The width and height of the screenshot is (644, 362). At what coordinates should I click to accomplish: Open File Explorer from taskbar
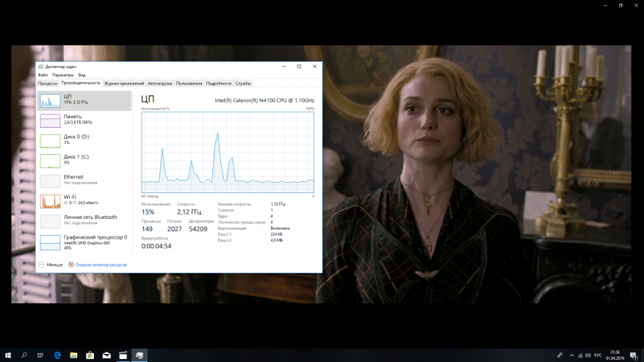tap(73, 355)
